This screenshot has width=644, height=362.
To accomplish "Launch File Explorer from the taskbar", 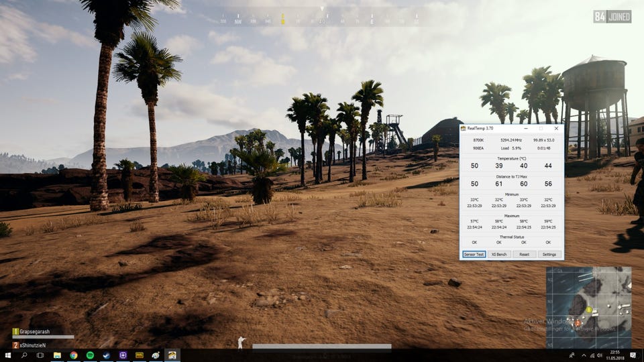I will pos(57,355).
